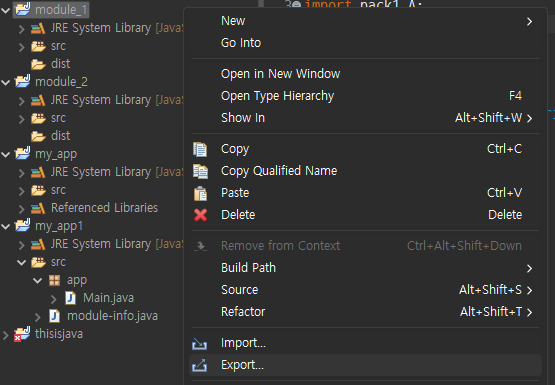The image size is (555, 385).
Task: Open the Build Path submenu
Action: (x=365, y=268)
